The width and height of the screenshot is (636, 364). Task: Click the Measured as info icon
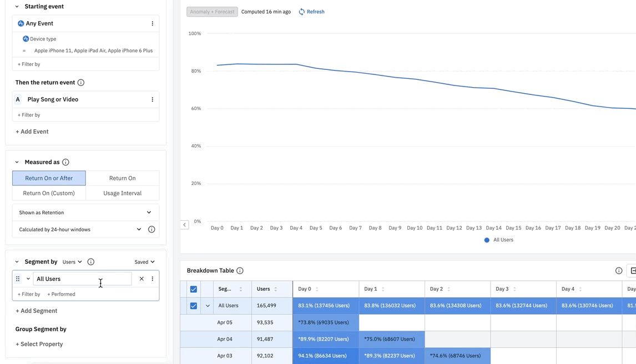[65, 162]
